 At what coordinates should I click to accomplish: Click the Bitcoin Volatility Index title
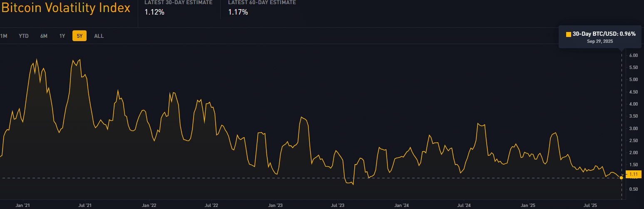click(66, 8)
